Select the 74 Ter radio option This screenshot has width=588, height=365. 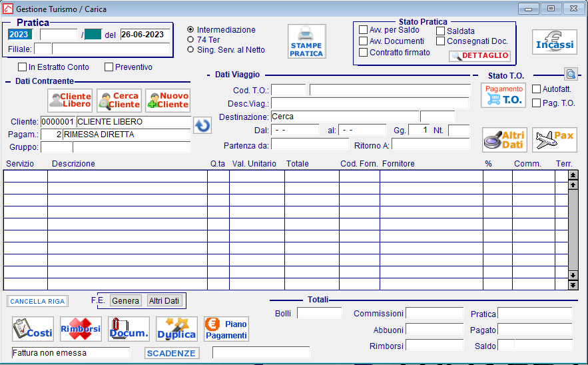point(190,39)
